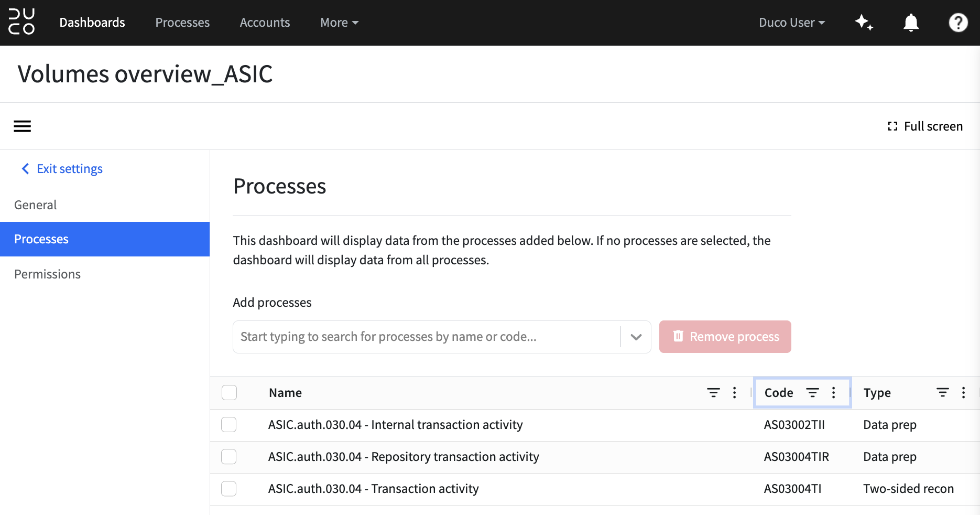Focus the process search input field

tap(427, 337)
